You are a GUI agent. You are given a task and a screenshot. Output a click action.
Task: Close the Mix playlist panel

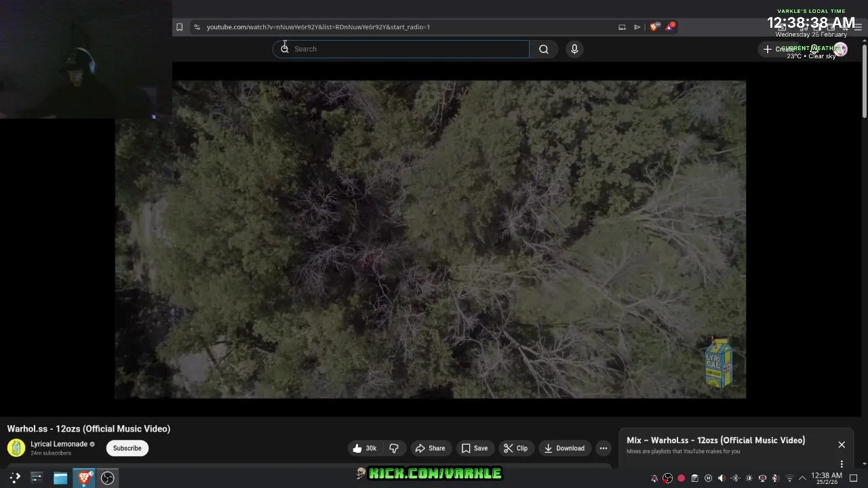(842, 445)
